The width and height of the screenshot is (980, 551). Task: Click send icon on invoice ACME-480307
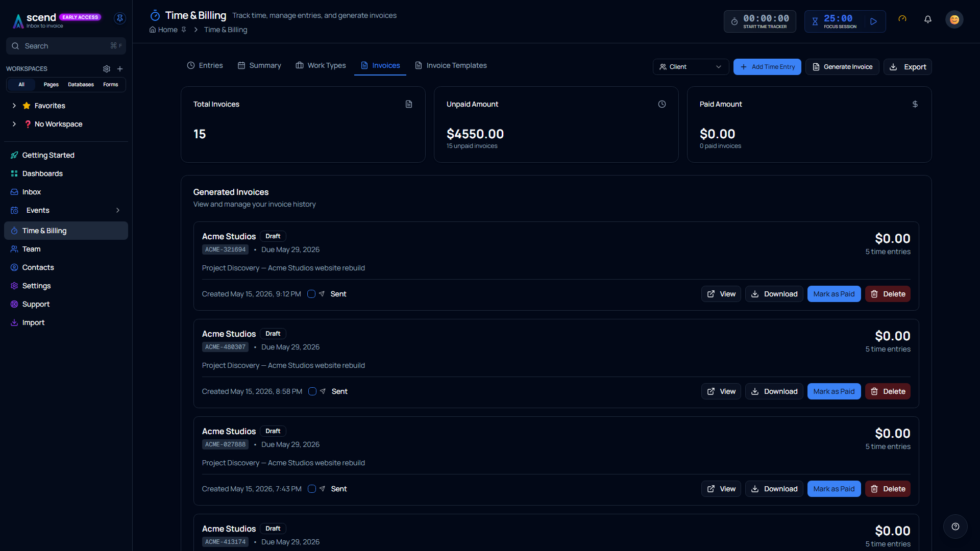323,391
